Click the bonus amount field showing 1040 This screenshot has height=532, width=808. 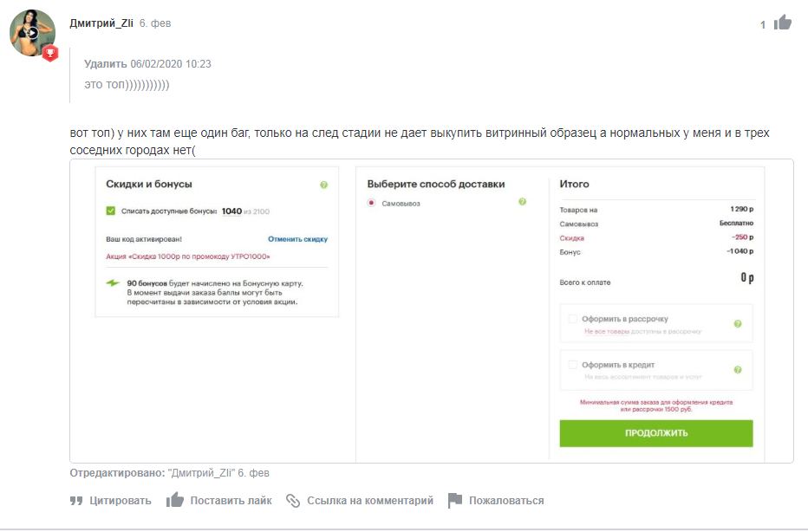(x=231, y=211)
